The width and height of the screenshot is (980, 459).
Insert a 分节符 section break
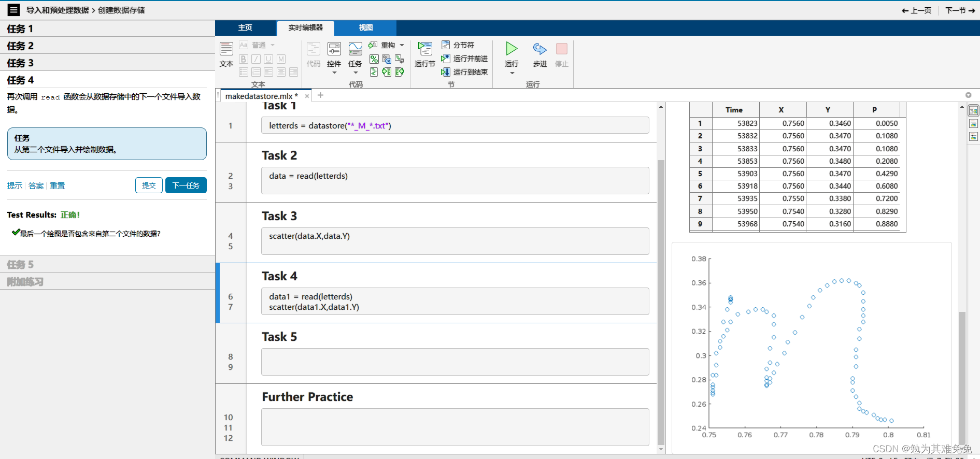tap(458, 45)
